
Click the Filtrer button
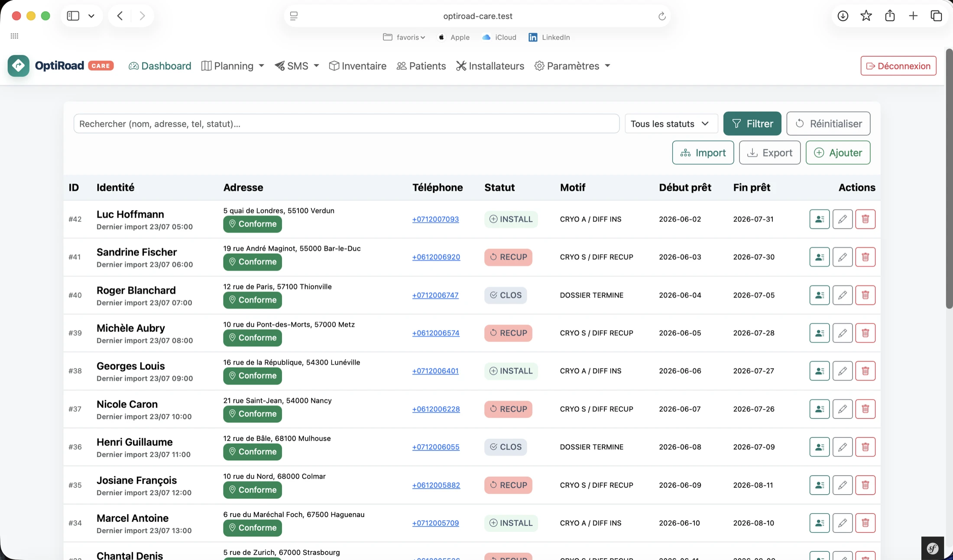[x=752, y=124]
